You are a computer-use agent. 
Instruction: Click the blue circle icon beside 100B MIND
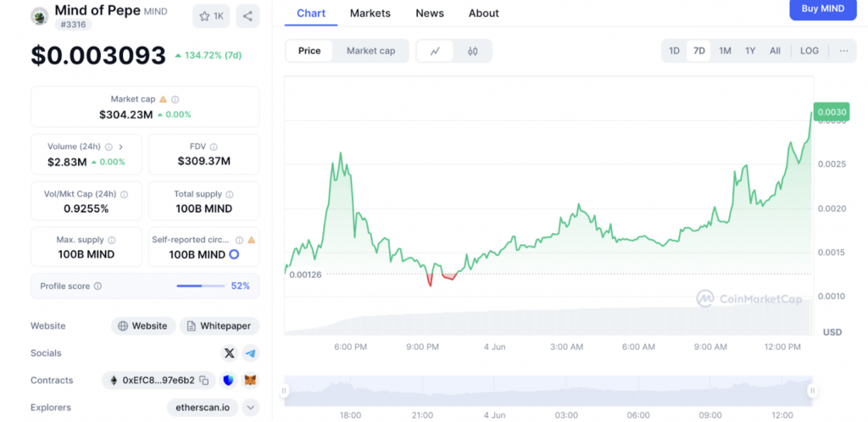pos(234,254)
